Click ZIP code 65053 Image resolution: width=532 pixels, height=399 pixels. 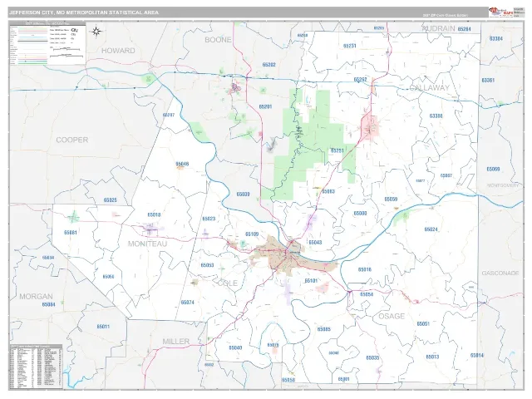pos(207,265)
